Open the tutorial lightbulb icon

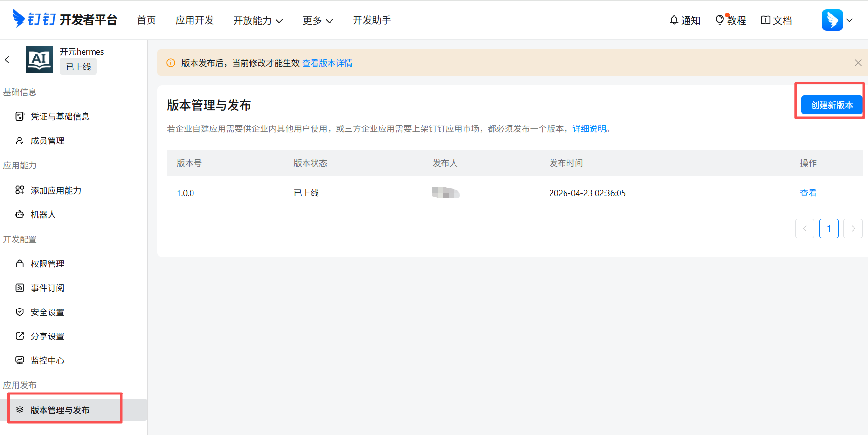tap(720, 20)
